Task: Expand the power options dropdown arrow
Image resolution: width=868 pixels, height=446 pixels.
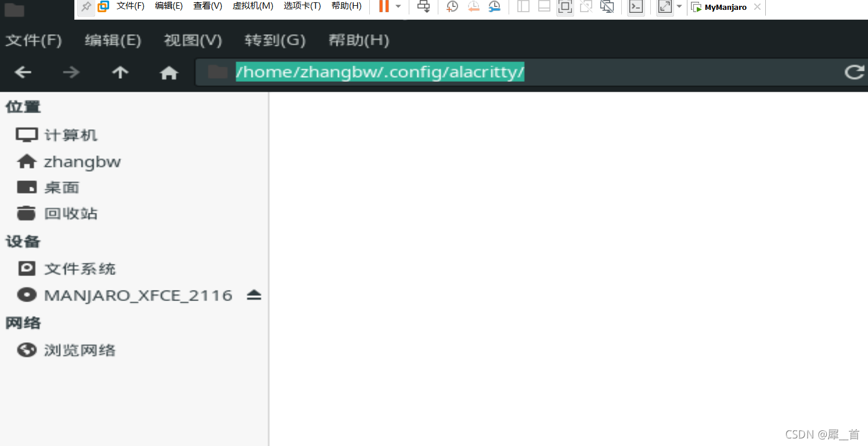Action: click(398, 6)
